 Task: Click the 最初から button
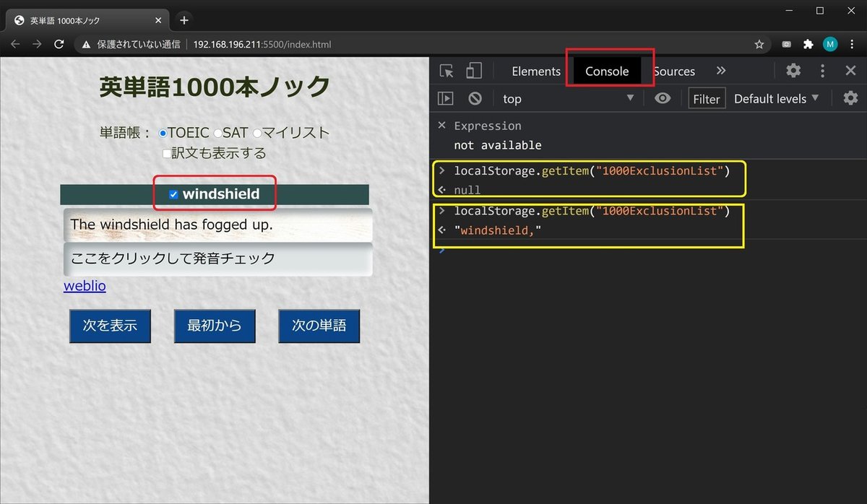pos(215,326)
